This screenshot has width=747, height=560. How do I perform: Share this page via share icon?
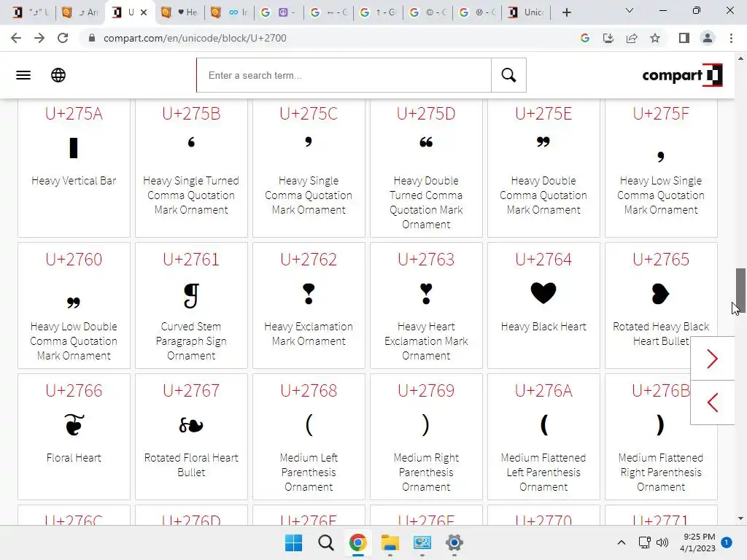pyautogui.click(x=632, y=38)
